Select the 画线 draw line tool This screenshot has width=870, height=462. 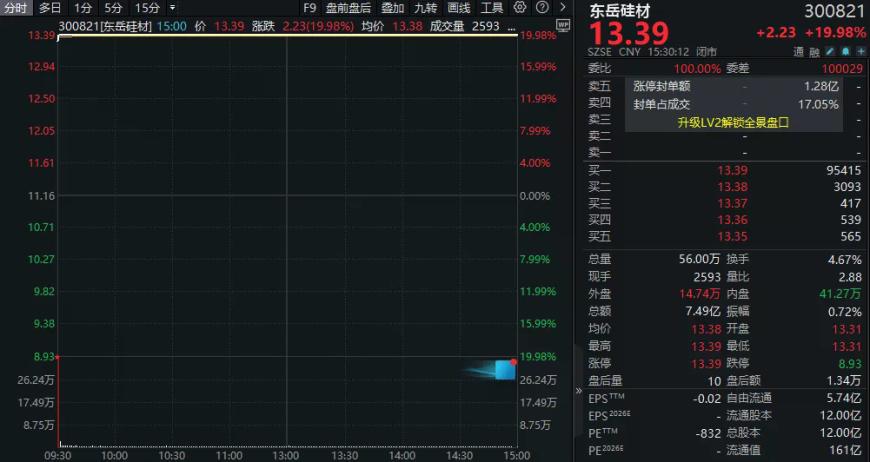point(459,7)
